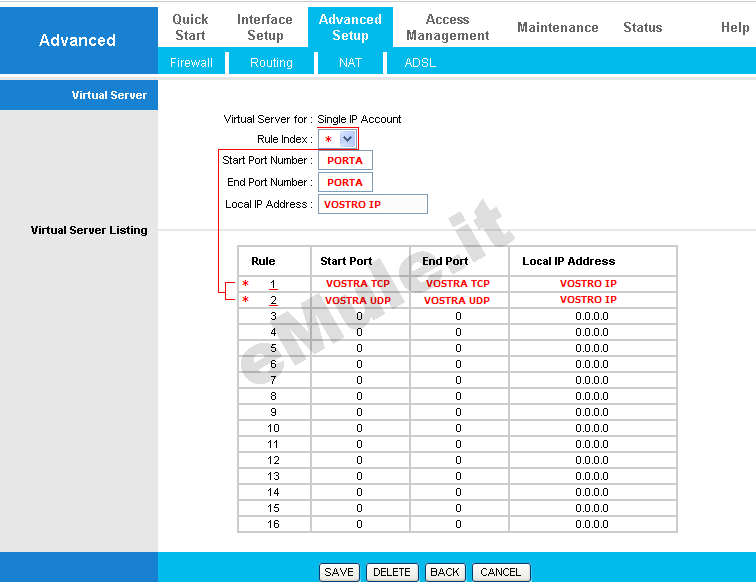Focus the Local IP Address field
The height and width of the screenshot is (582, 756).
[373, 204]
